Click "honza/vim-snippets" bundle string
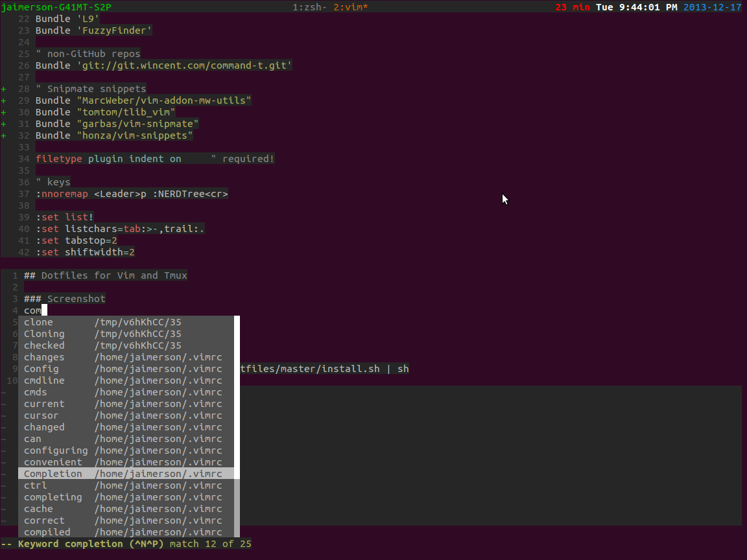Image resolution: width=747 pixels, height=560 pixels. 135,135
